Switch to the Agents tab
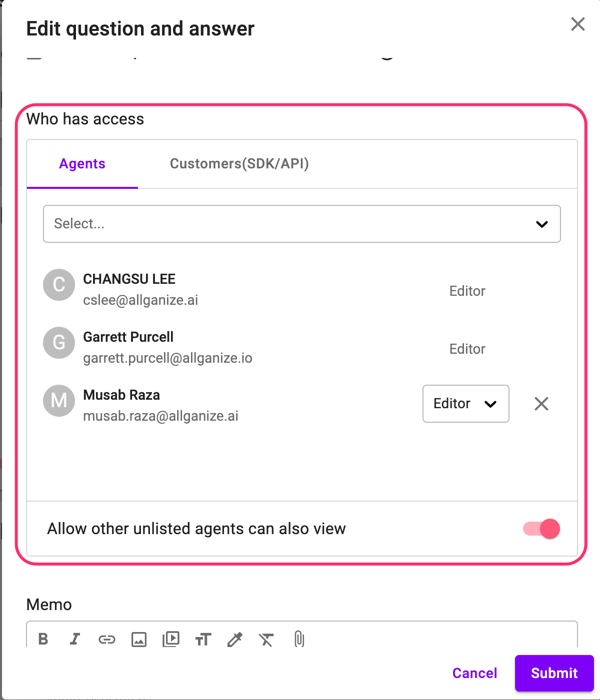The width and height of the screenshot is (600, 700). tap(82, 164)
